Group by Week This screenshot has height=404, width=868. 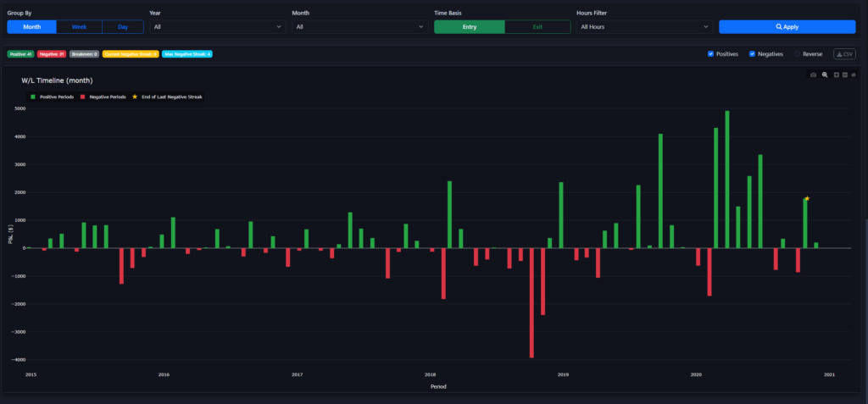coord(79,27)
